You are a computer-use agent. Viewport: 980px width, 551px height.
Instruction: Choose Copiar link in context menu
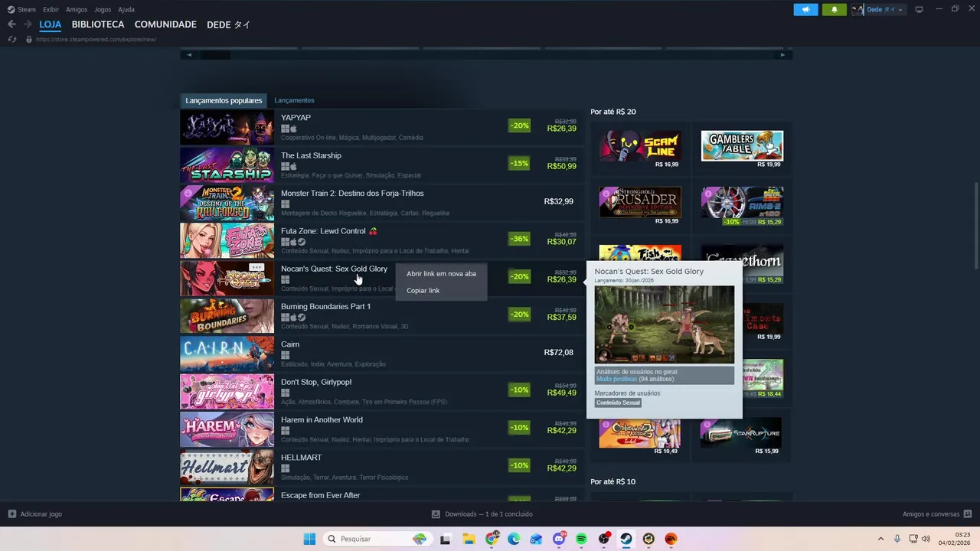[441, 290]
